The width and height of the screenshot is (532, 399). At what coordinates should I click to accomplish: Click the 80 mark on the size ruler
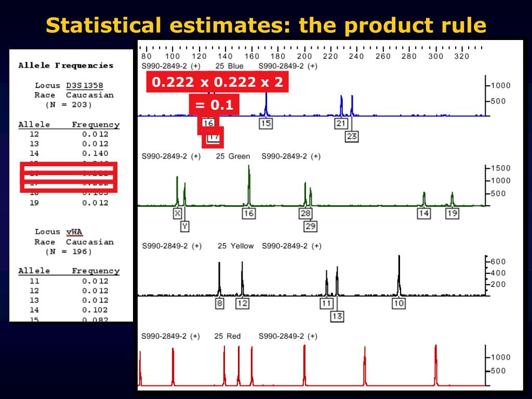[146, 56]
